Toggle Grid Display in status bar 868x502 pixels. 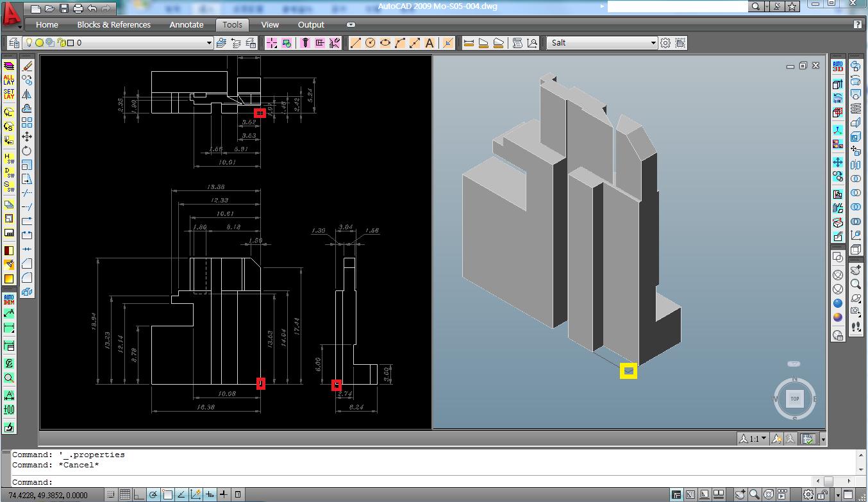coord(125,494)
